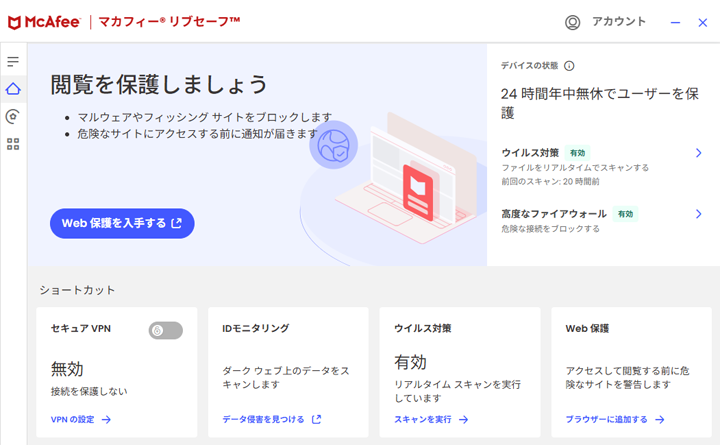Click the arrow next to スキャンを実行
The image size is (720, 445).
463,419
